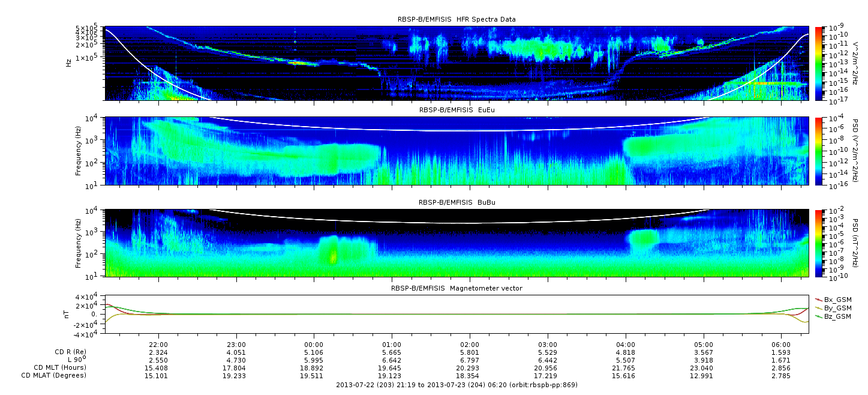Click the BuBu PSD color bar

(819, 243)
